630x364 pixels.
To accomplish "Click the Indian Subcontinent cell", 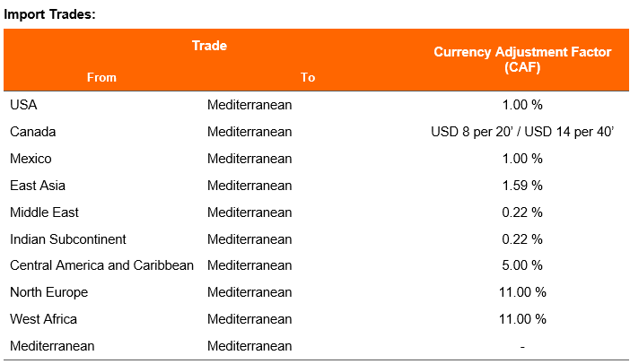I will [x=68, y=239].
